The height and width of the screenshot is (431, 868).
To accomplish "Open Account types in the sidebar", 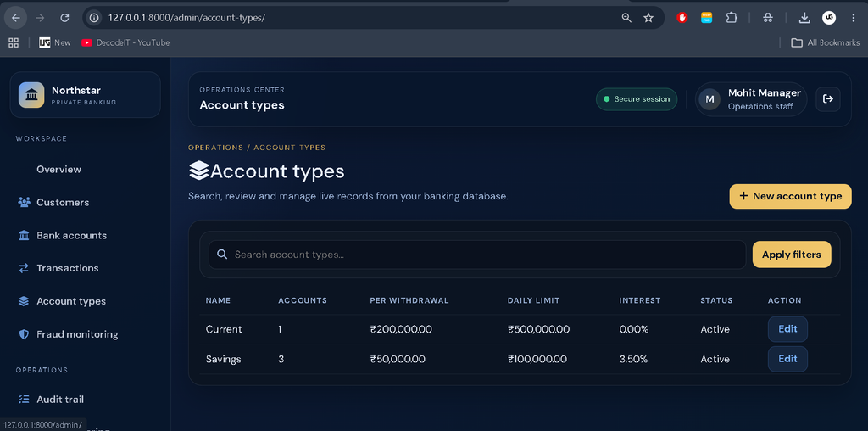I will tap(71, 301).
